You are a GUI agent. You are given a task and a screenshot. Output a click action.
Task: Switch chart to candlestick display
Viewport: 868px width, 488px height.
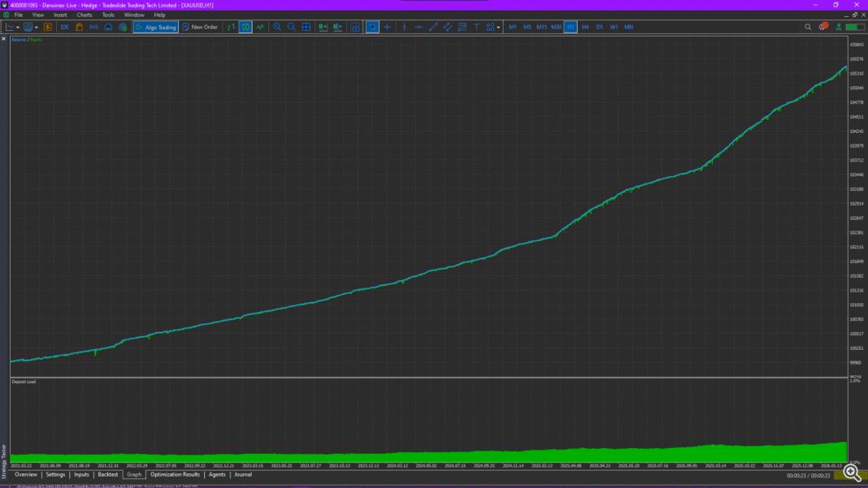click(x=245, y=27)
